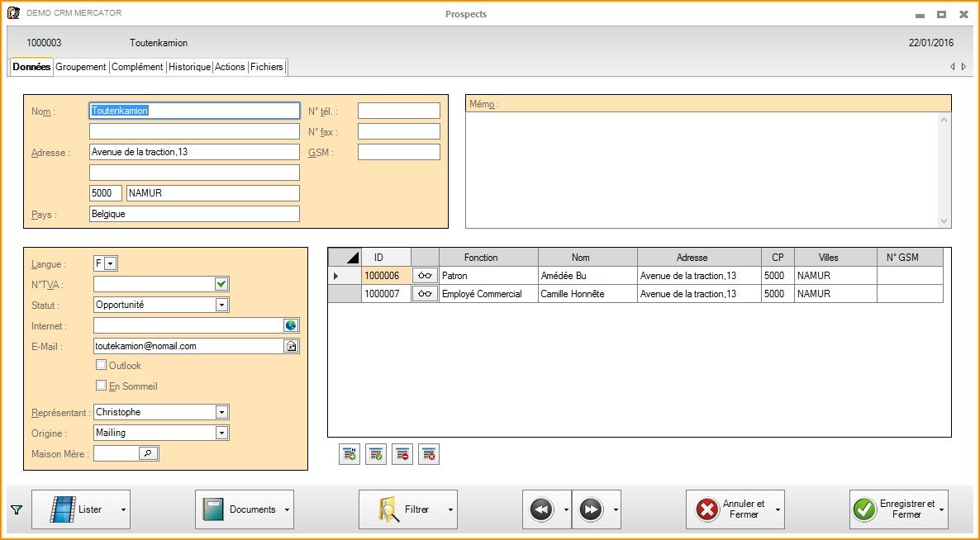Viewport: 980px width, 540px height.
Task: Click the send e-mail icon beside the address
Action: pos(291,347)
